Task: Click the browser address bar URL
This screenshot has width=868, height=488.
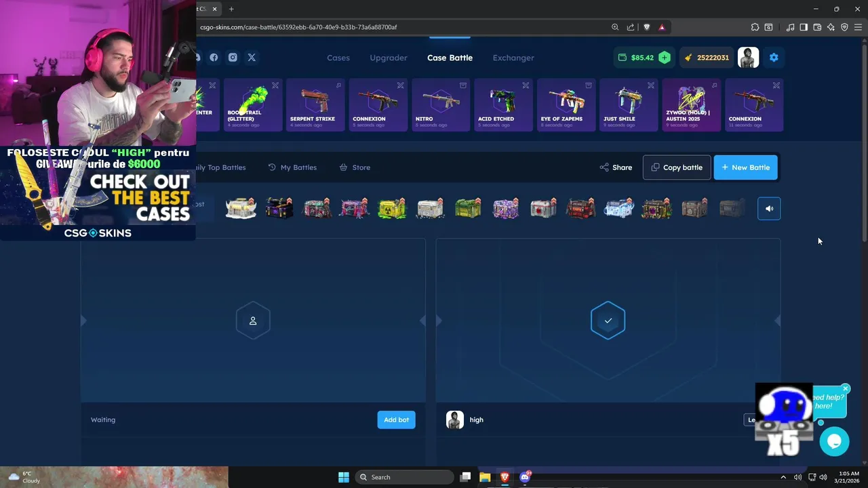Action: (298, 27)
